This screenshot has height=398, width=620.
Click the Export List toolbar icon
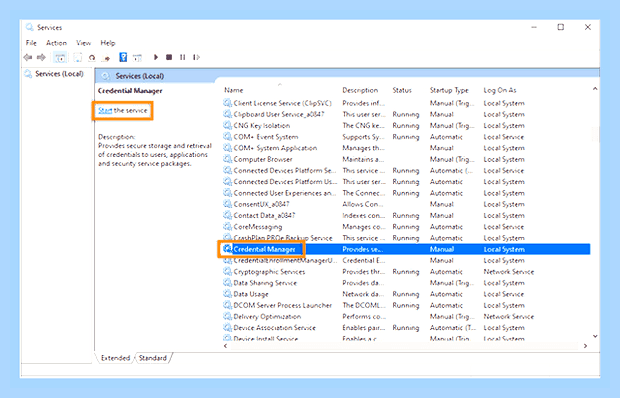106,58
